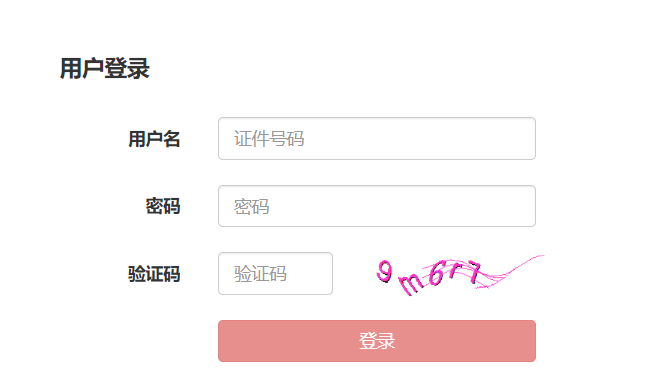649x383 pixels.
Task: Click the letter m in captcha image
Action: (411, 284)
